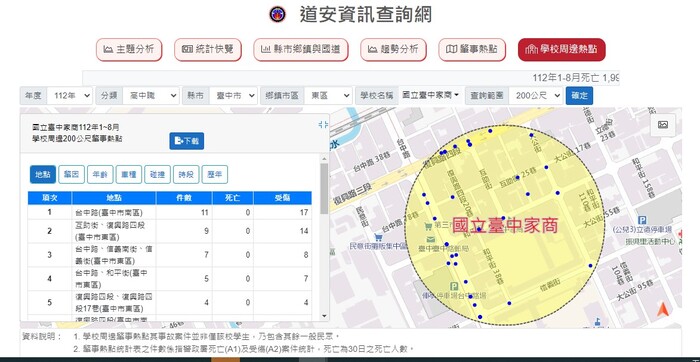Expand the 查詢範圍 200公尺 dropdown
Image resolution: width=700 pixels, height=362 pixels.
(536, 96)
